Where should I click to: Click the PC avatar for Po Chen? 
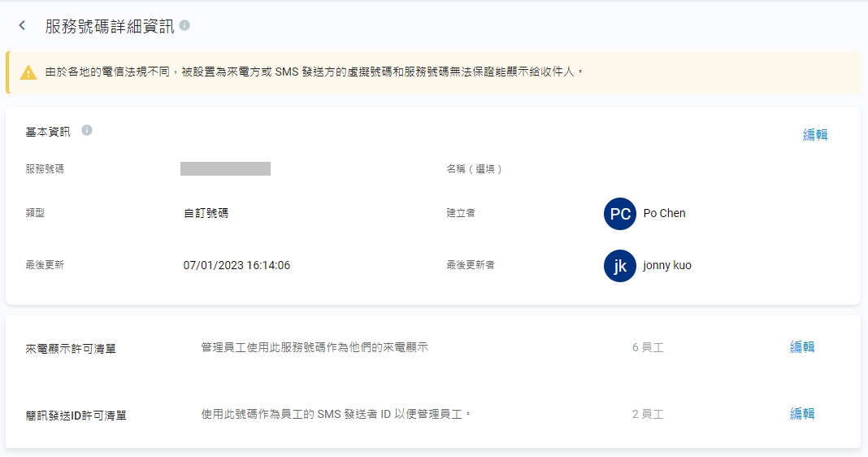(x=619, y=214)
